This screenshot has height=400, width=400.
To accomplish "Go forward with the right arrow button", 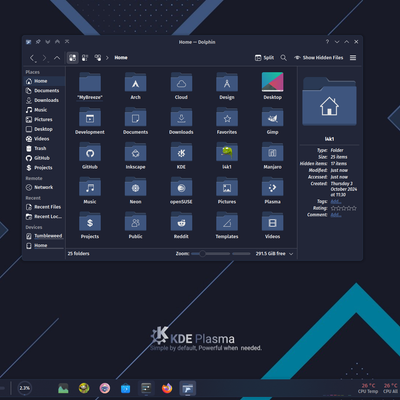I will coord(44,58).
